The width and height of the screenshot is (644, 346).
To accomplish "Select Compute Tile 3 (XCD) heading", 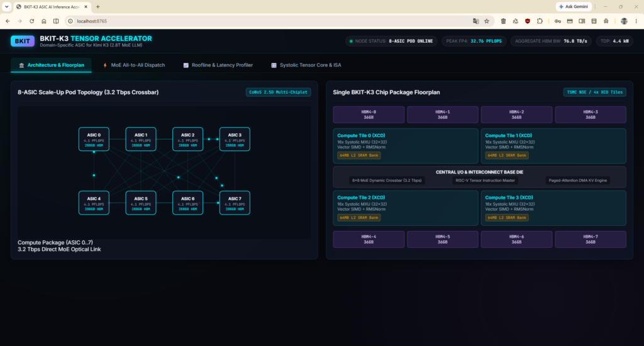I will 508,198.
